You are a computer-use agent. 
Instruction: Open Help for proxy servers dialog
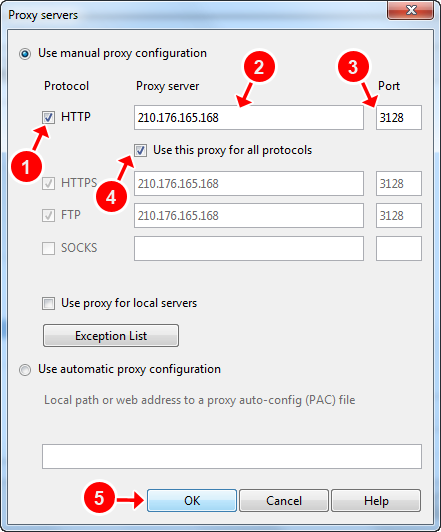376,500
